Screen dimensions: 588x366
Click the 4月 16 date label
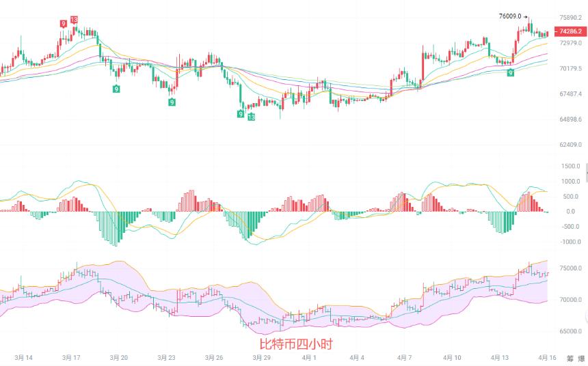coord(547,358)
